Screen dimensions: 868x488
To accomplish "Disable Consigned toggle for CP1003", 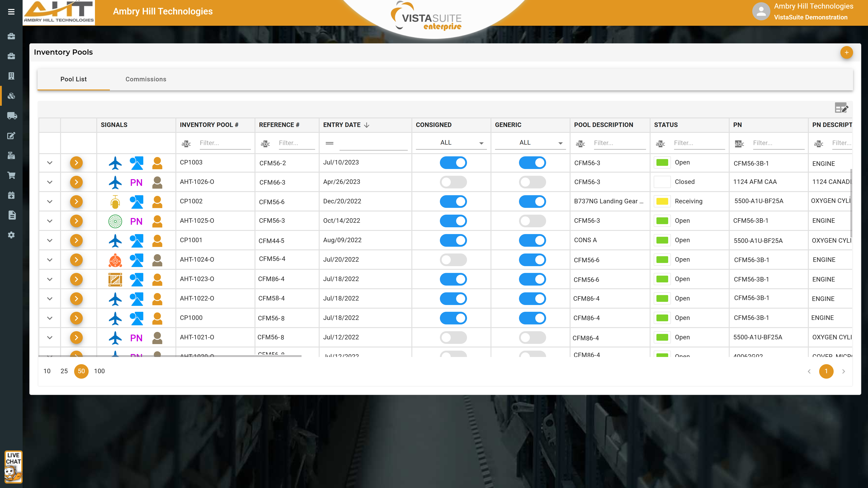I will click(x=453, y=163).
